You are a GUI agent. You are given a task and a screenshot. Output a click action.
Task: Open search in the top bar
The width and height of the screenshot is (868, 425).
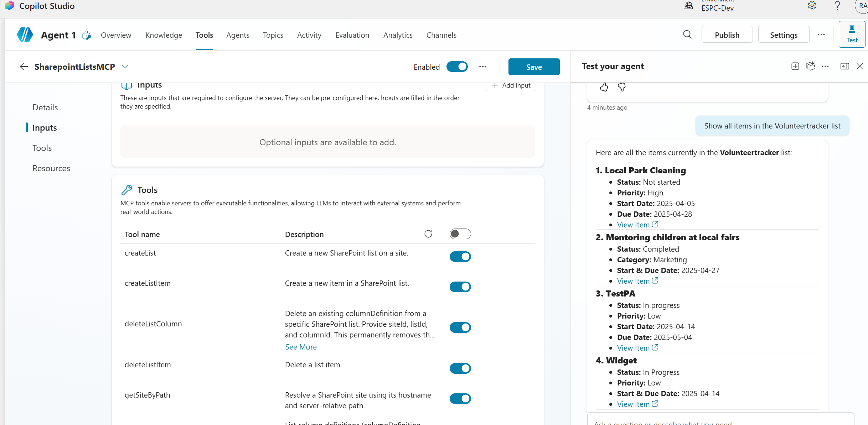(x=687, y=35)
